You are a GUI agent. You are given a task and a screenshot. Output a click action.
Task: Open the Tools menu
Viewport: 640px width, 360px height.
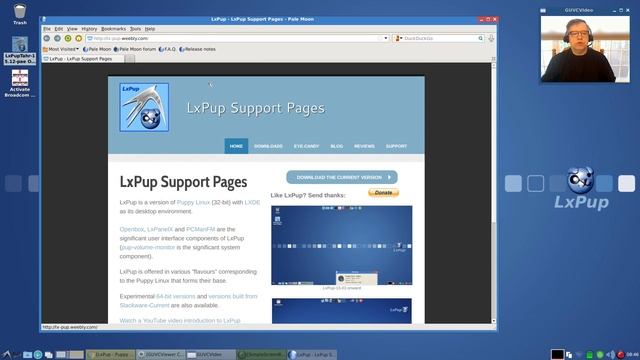pos(135,29)
